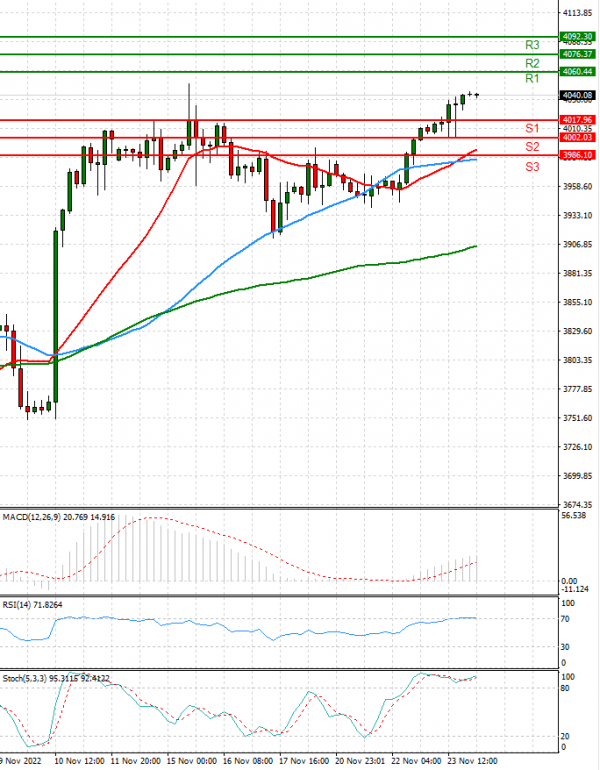
Task: Select the 3986.10 support price tag
Action: 578,155
